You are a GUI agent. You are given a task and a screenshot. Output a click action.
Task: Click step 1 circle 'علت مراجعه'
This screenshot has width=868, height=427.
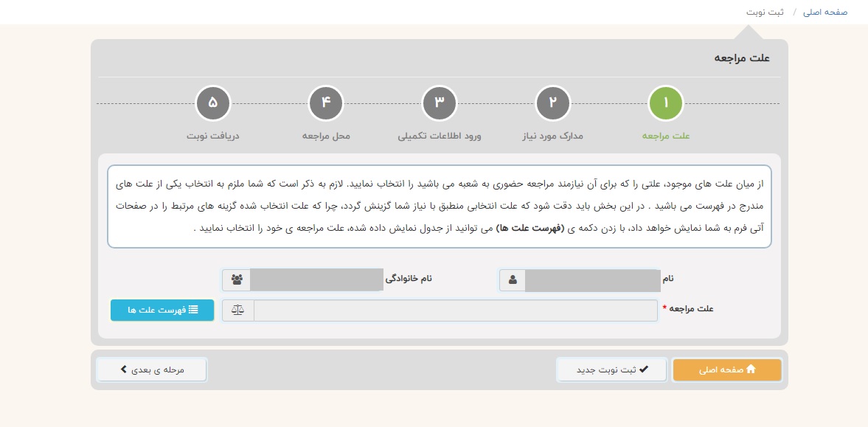click(x=665, y=103)
